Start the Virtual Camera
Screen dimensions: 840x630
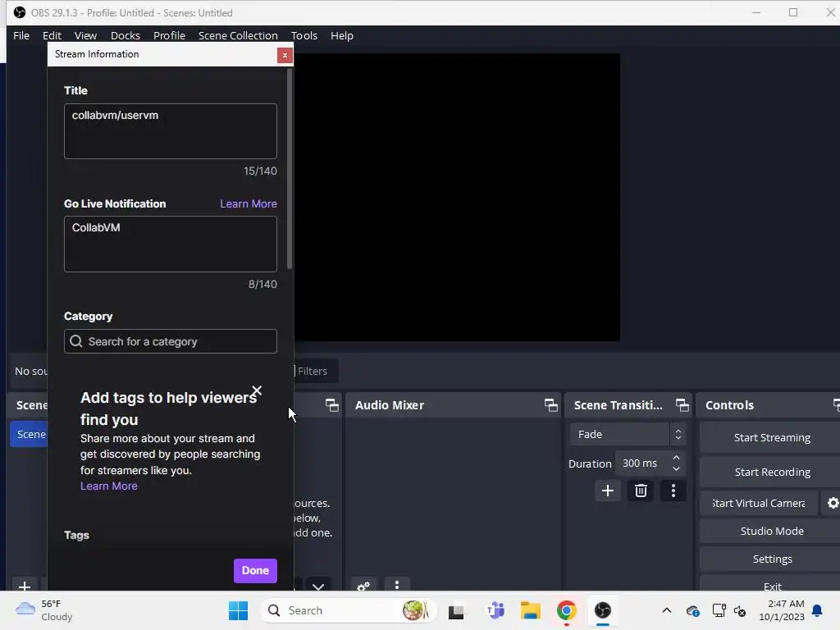click(x=759, y=503)
